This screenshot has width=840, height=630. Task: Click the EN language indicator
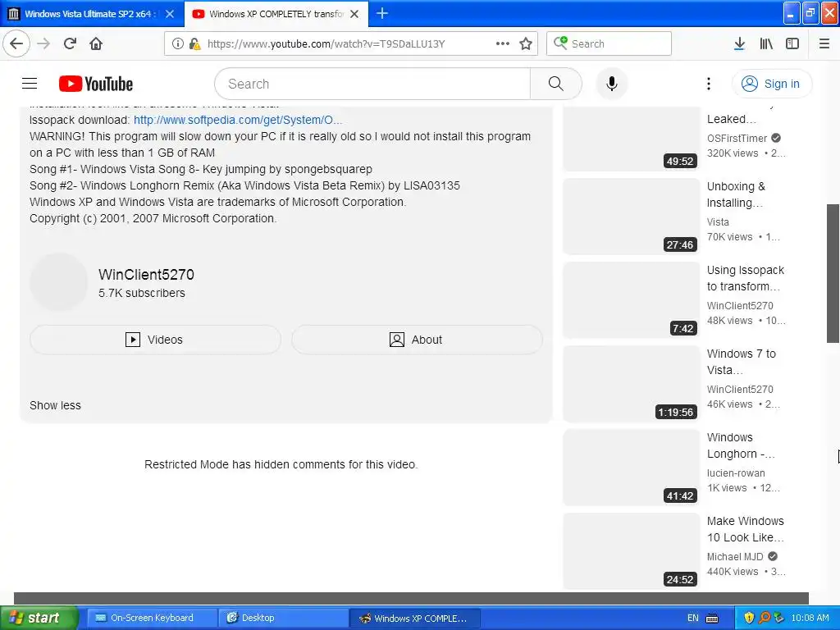tap(692, 618)
